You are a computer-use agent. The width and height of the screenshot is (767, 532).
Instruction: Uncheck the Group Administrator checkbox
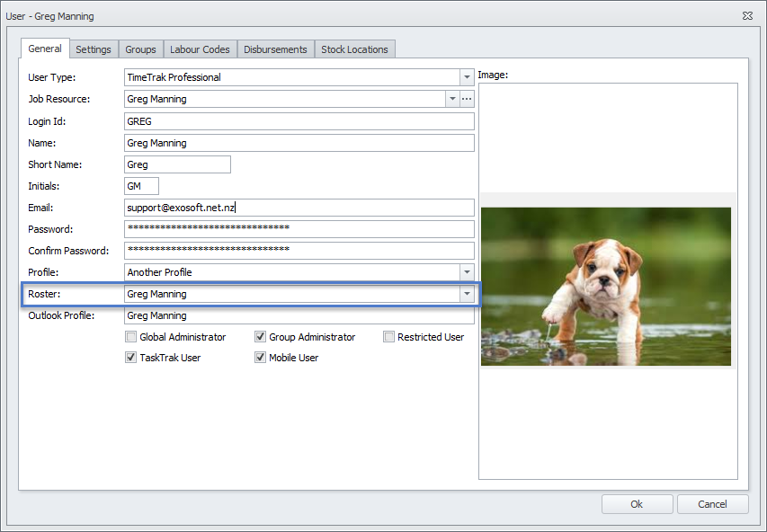pos(261,337)
